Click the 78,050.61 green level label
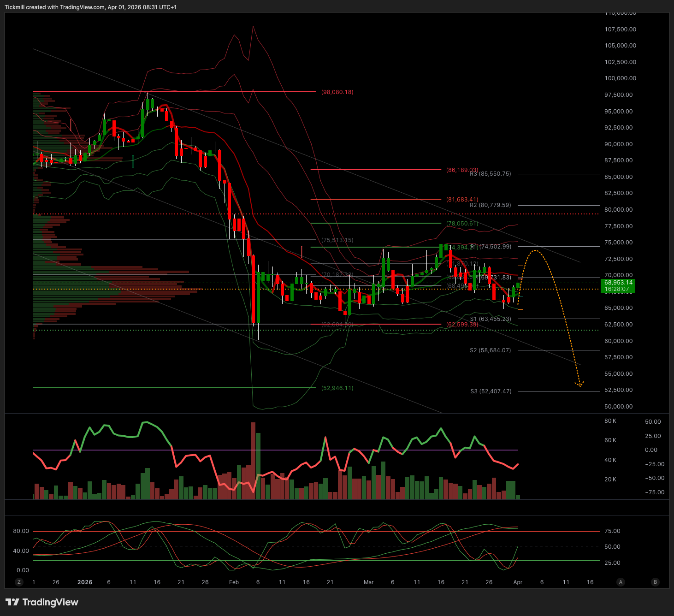 click(462, 224)
